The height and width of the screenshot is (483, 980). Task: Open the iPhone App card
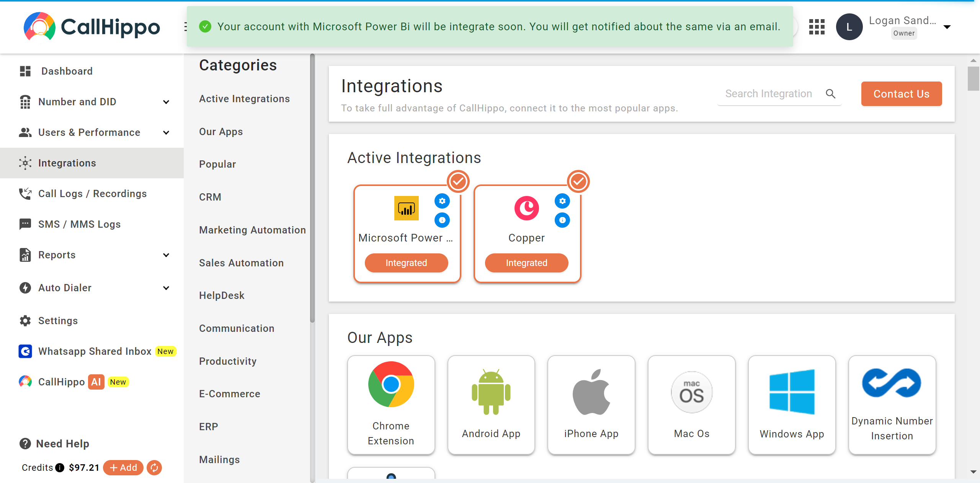click(x=591, y=405)
